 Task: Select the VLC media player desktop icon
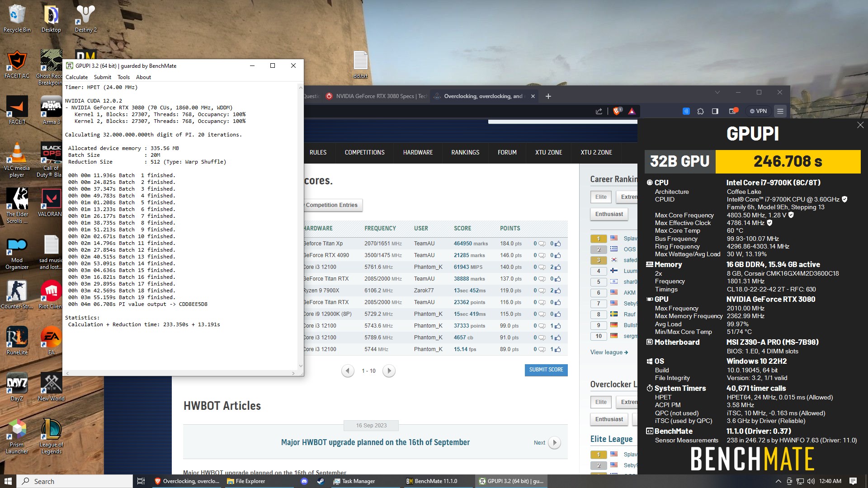(17, 160)
